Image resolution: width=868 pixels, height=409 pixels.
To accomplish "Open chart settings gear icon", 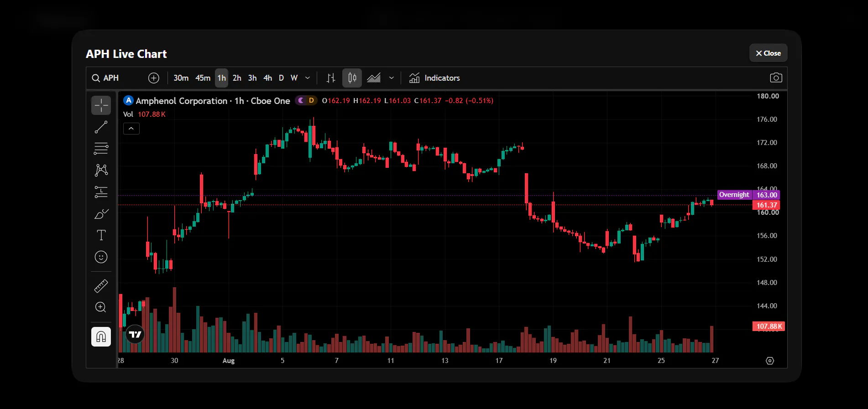I will (x=770, y=361).
